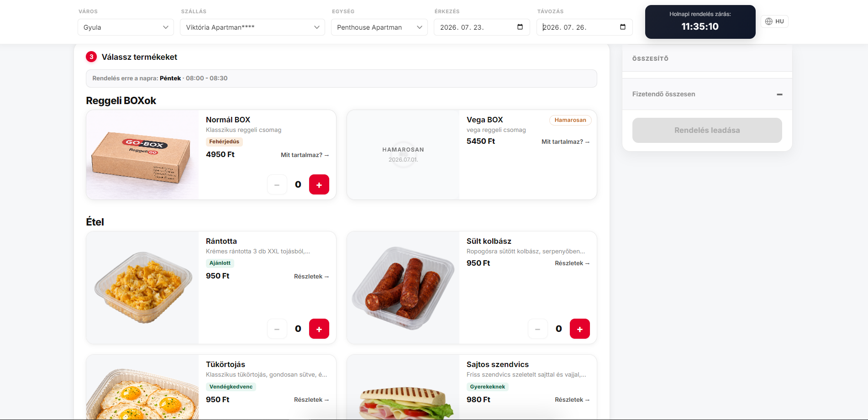Open the Egység dropdown showing Penthouse Apartman
The width and height of the screenshot is (868, 420).
pos(379,27)
